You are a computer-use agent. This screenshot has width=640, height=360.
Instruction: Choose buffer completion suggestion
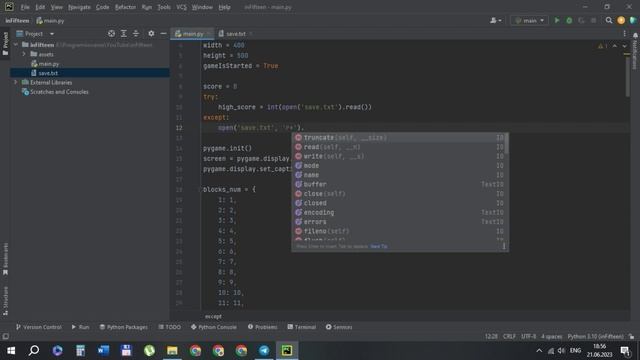pyautogui.click(x=399, y=184)
